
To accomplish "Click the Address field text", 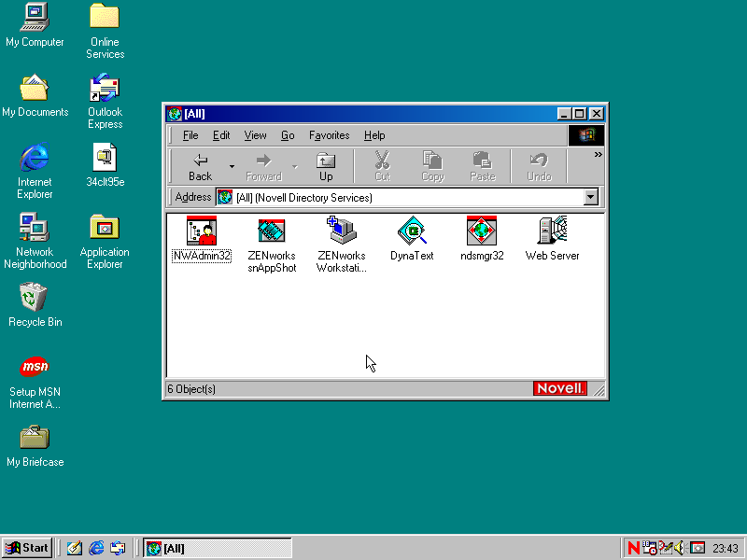I will point(304,197).
